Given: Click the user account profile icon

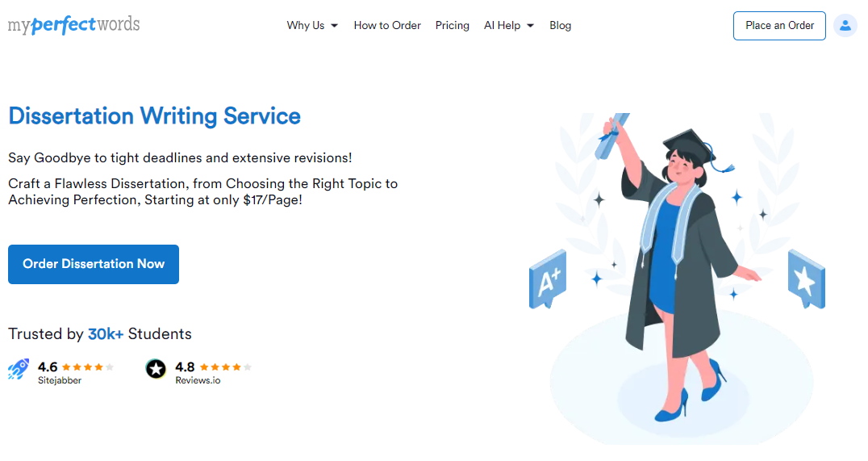Looking at the screenshot, I should [845, 26].
